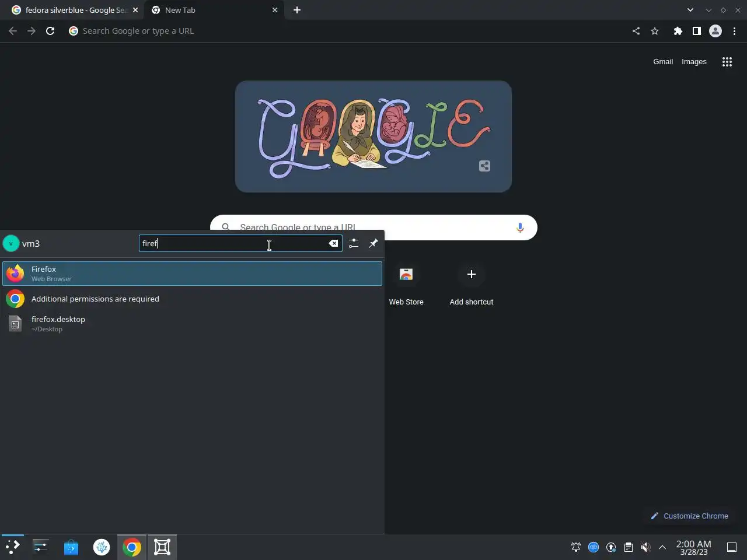Pin the application launcher open
747x560 pixels.
(373, 243)
